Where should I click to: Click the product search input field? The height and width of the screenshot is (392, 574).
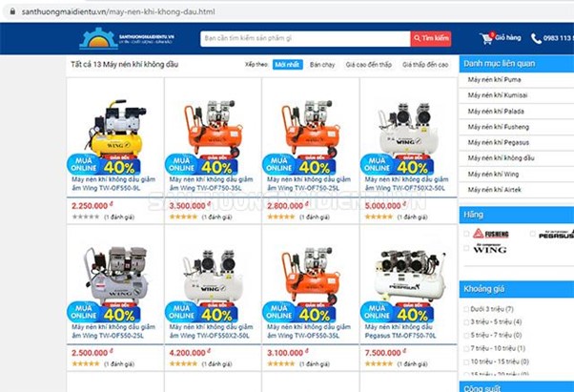point(305,38)
